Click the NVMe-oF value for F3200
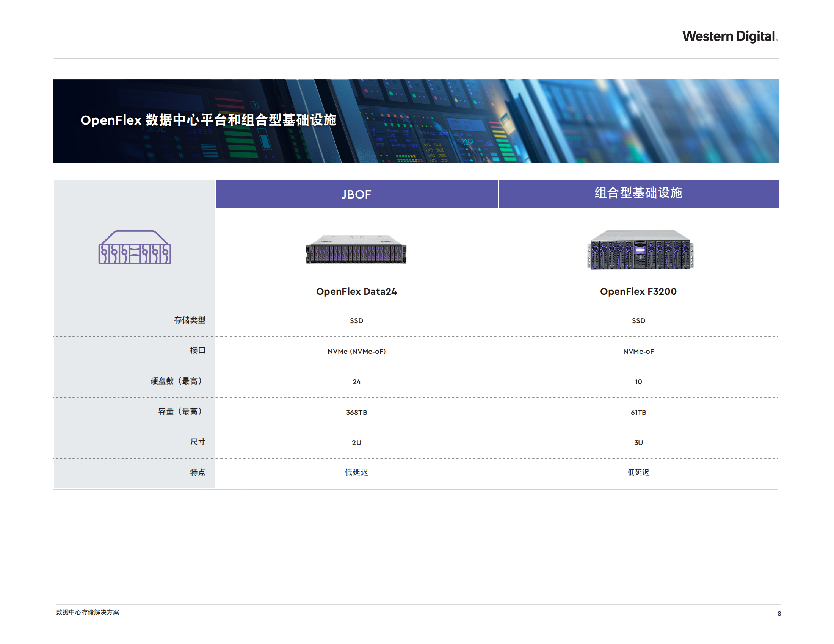The height and width of the screenshot is (644, 834). tap(638, 352)
